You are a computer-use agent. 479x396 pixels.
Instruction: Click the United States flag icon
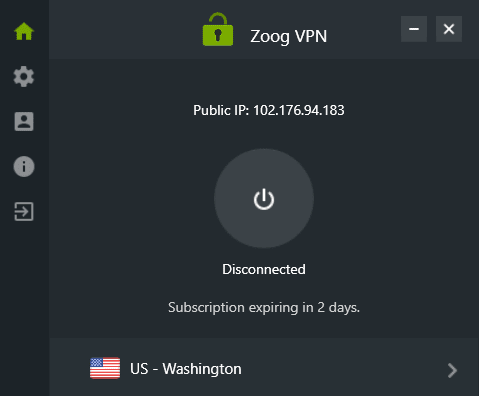point(105,368)
